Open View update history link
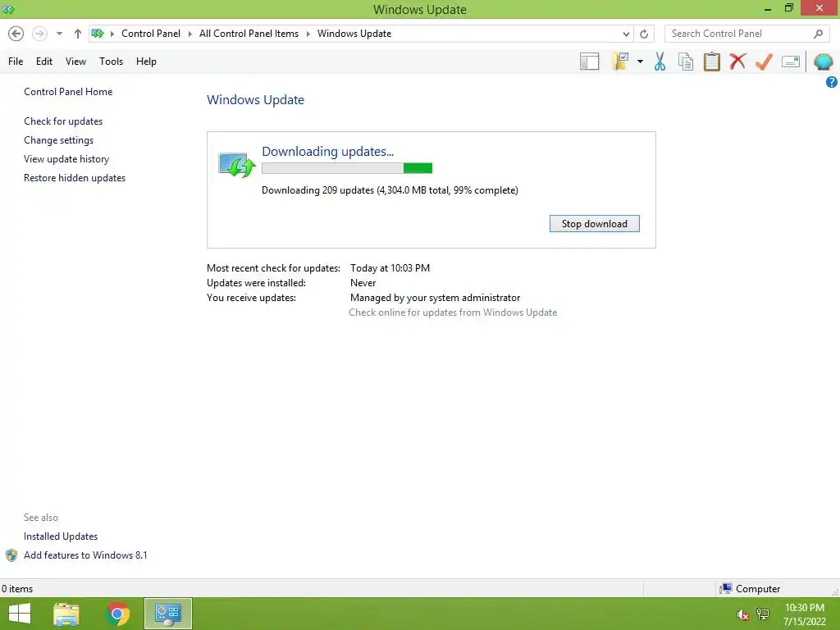840x630 pixels. pyautogui.click(x=66, y=159)
